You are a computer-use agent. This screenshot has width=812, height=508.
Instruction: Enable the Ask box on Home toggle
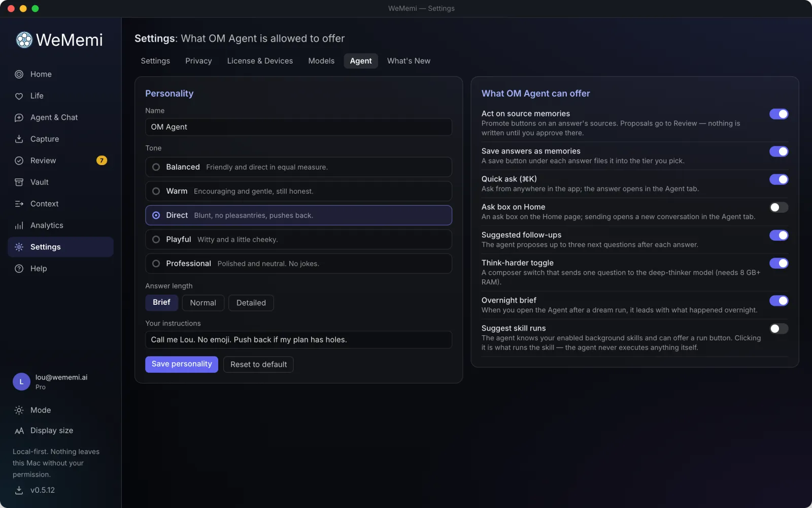tap(779, 207)
